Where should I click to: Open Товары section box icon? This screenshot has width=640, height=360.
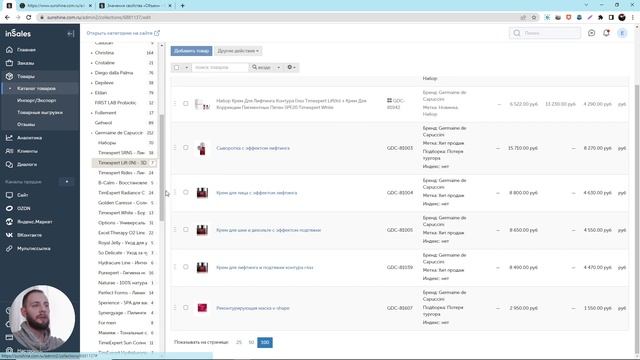[x=9, y=76]
